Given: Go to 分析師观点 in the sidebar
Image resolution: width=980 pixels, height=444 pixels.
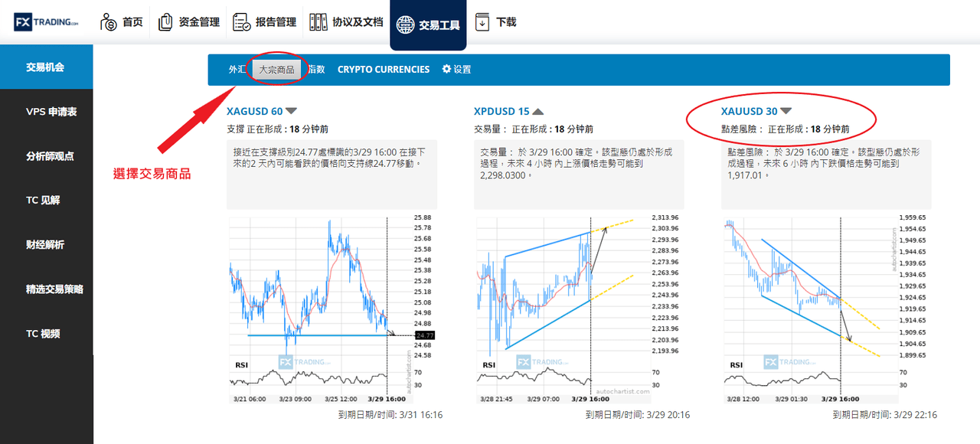Looking at the screenshot, I should [x=47, y=156].
